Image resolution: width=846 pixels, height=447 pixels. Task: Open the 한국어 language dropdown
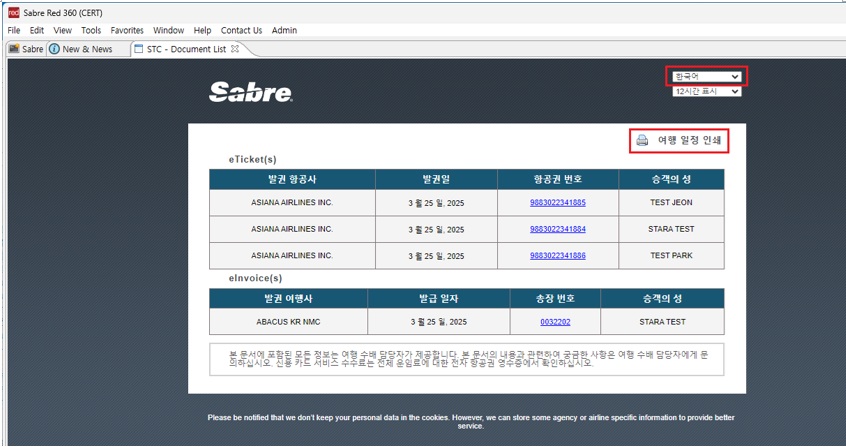706,77
